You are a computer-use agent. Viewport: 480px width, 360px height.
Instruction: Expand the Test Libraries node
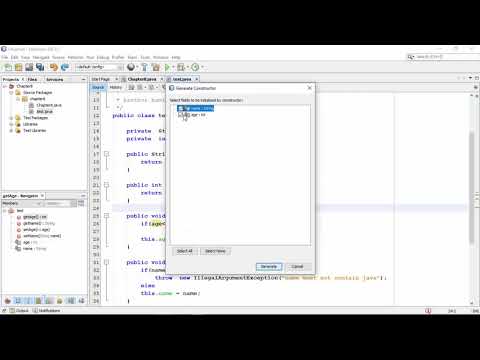(11, 130)
